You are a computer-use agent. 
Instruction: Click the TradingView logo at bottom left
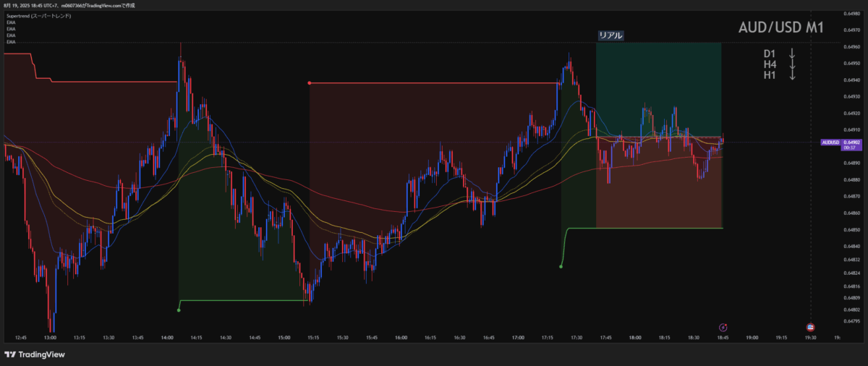tap(35, 354)
